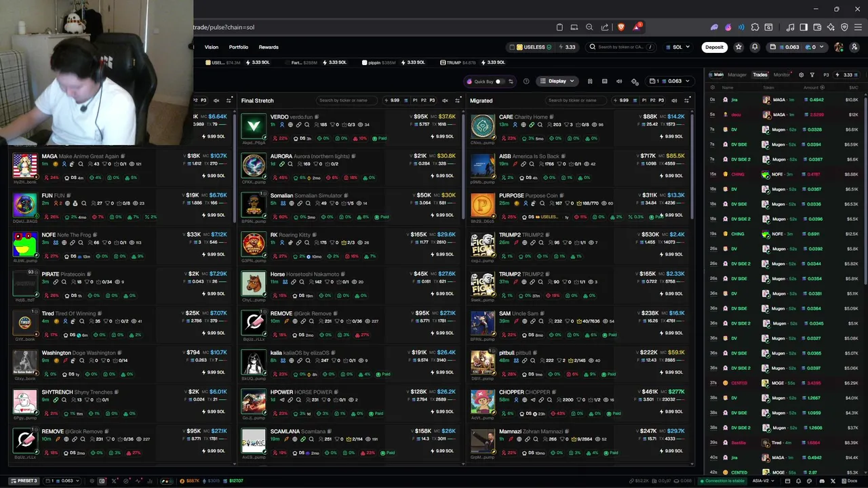The width and height of the screenshot is (868, 488).
Task: Click the Brave shields lion icon
Action: click(x=620, y=27)
